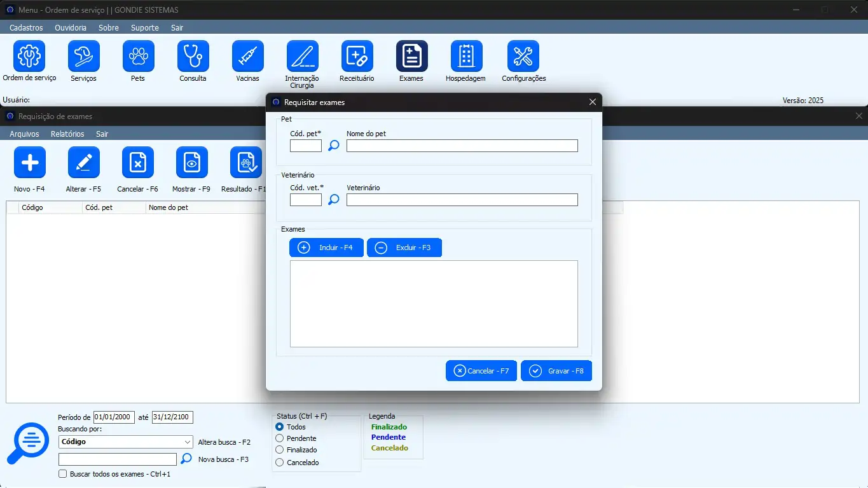Select the Finalizado status radio button
The width and height of the screenshot is (868, 488).
pos(280,450)
